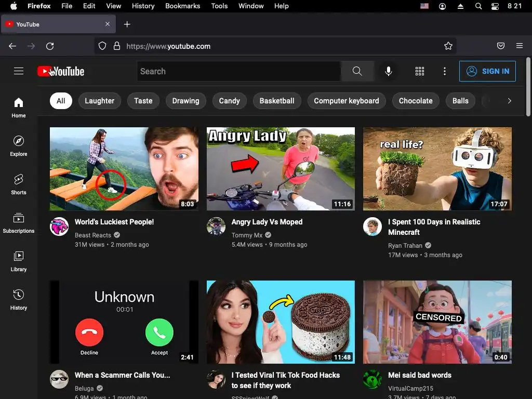Filter by Computer keyboard chip

pyautogui.click(x=347, y=101)
